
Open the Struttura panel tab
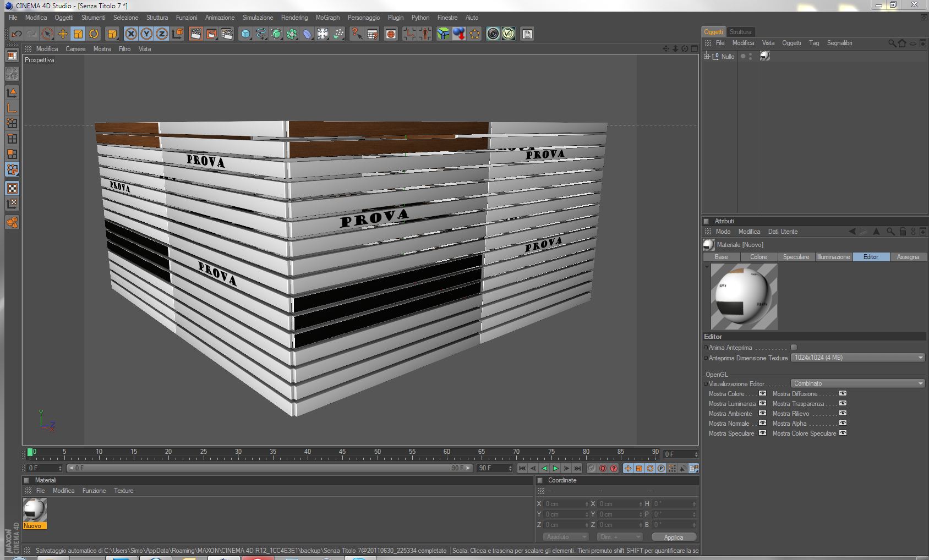pos(740,32)
